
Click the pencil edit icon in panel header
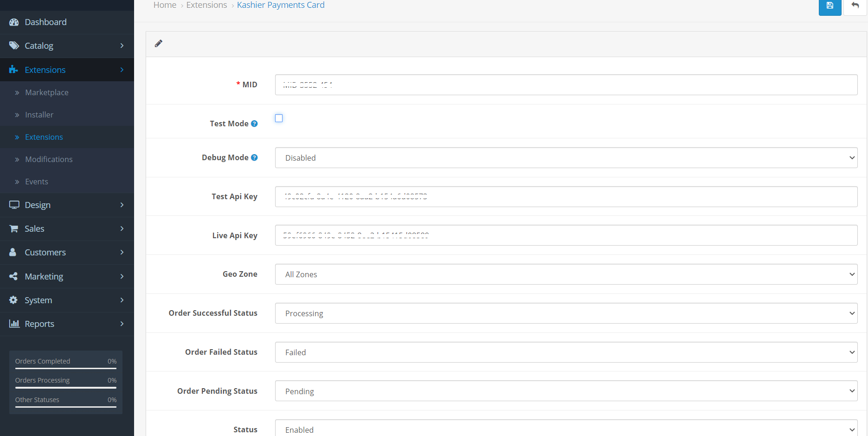(x=159, y=44)
